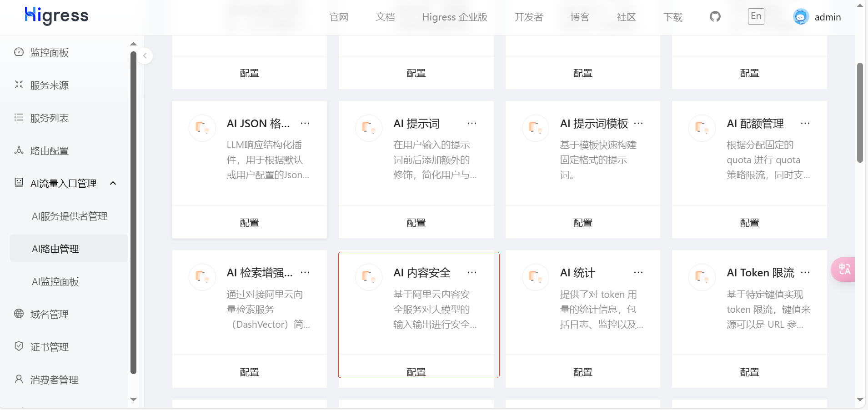The image size is (868, 410).
Task: Open the 文档 link in header
Action: point(385,17)
